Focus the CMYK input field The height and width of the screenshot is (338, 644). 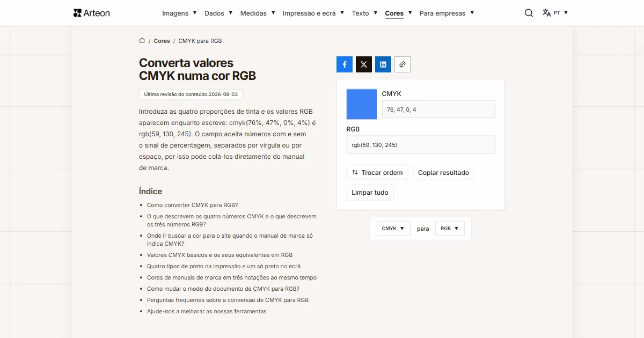(438, 109)
